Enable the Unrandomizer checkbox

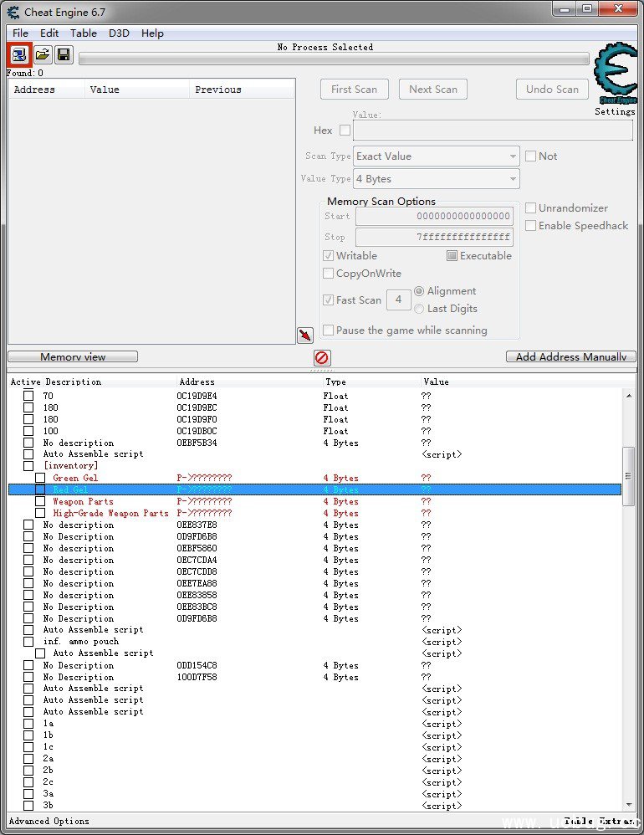click(x=530, y=208)
